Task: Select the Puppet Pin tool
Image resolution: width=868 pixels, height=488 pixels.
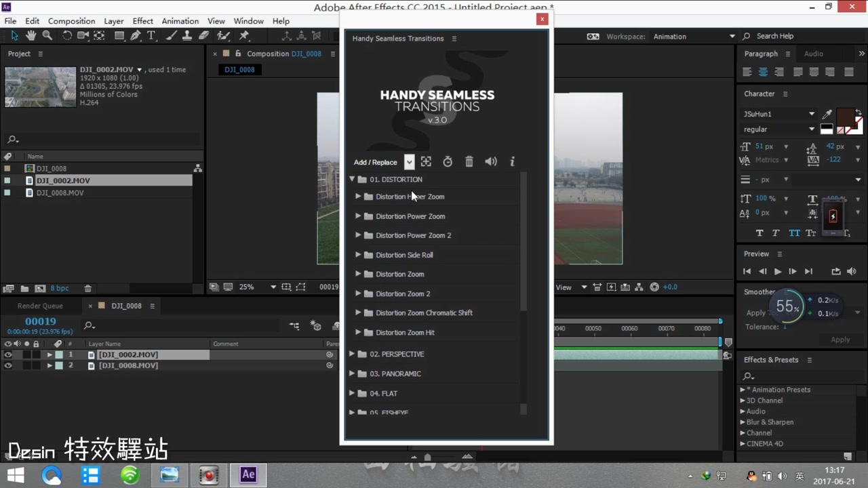Action: point(244,35)
